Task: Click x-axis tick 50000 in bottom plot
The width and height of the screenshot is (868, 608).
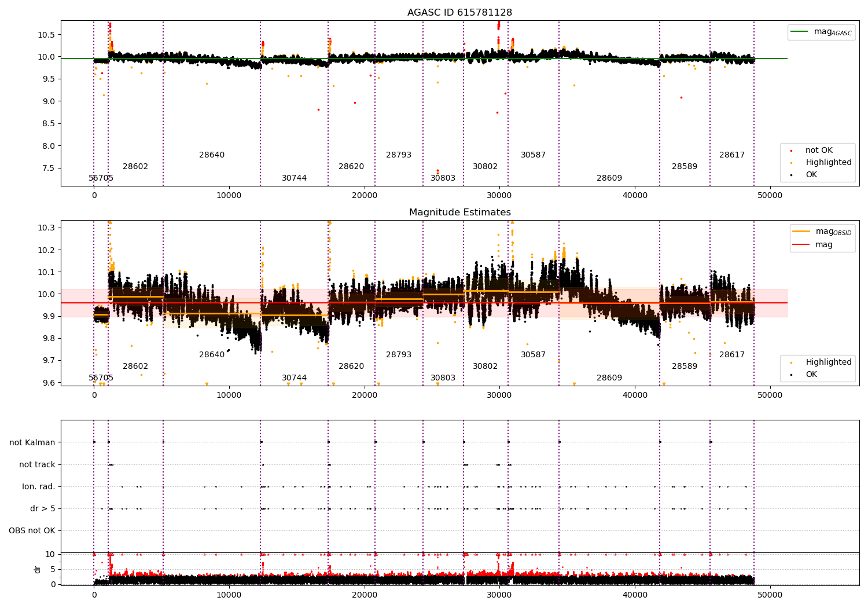Action: tap(770, 595)
